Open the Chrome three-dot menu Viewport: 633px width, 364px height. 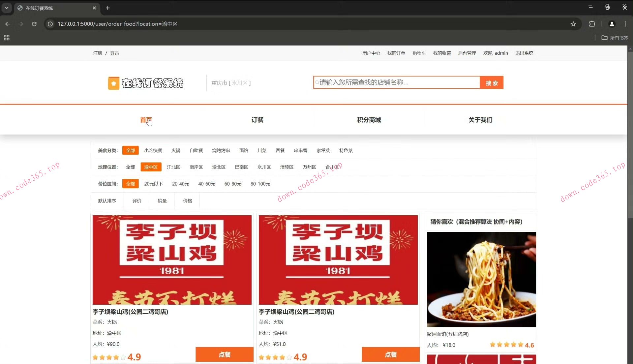pos(625,24)
